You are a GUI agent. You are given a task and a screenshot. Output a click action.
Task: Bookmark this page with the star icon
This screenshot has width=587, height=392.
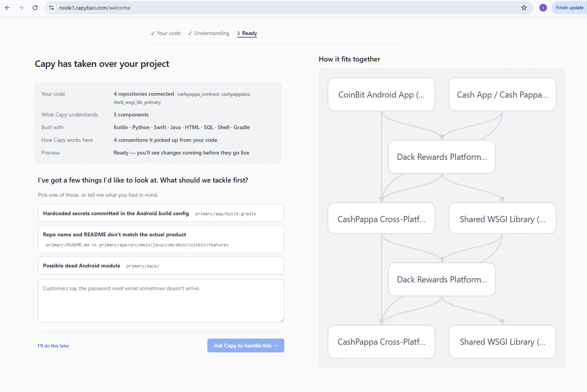click(x=524, y=8)
